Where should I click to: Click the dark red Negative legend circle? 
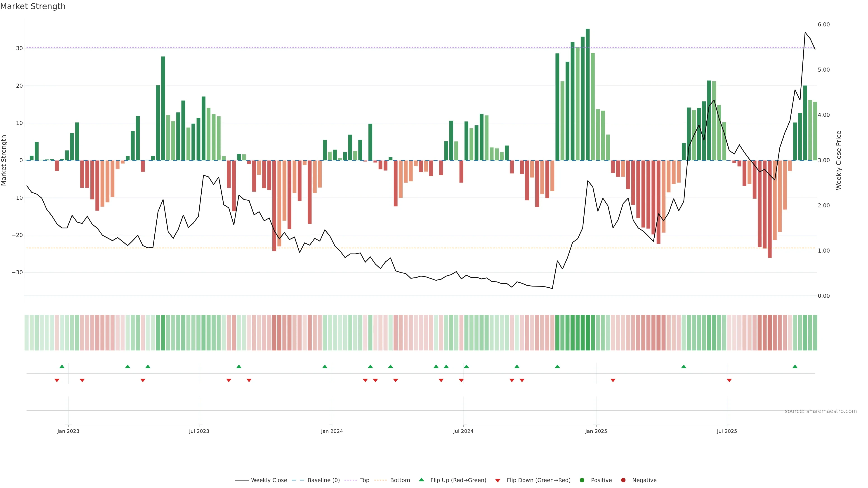[x=623, y=480]
